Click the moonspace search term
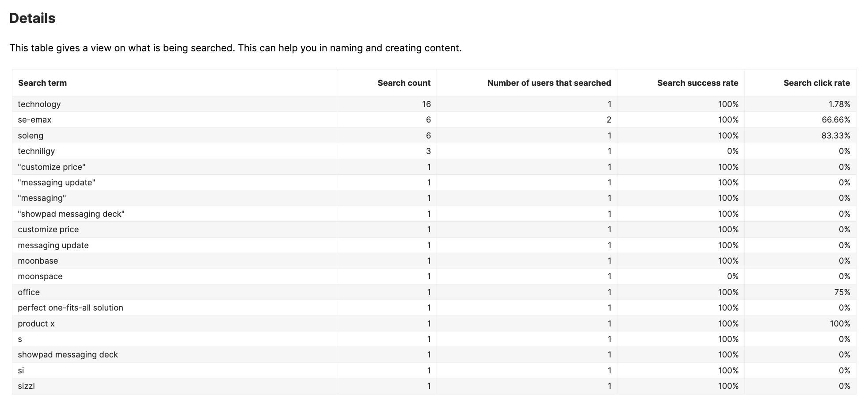Viewport: 868px width, 407px height. tap(40, 276)
